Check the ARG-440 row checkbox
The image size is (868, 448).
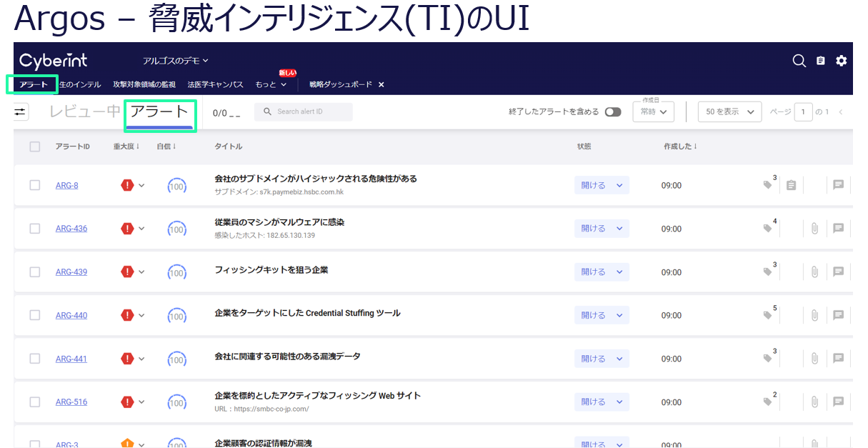point(35,315)
